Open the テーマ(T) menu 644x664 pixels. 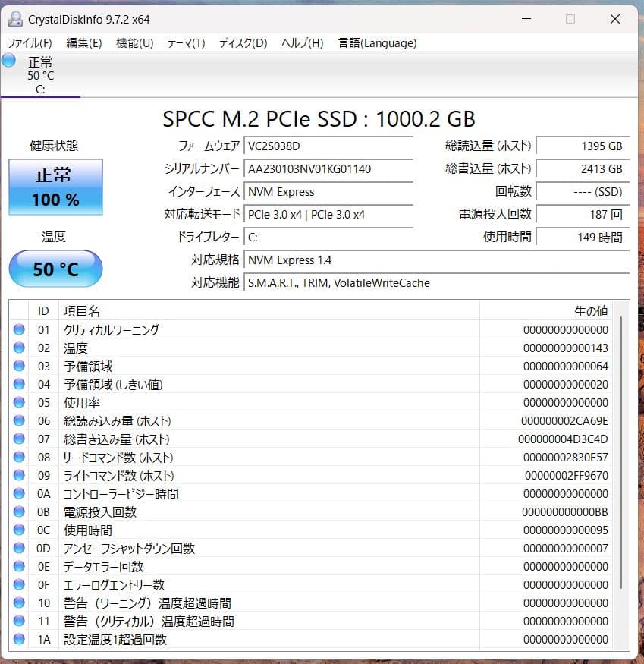coord(184,43)
